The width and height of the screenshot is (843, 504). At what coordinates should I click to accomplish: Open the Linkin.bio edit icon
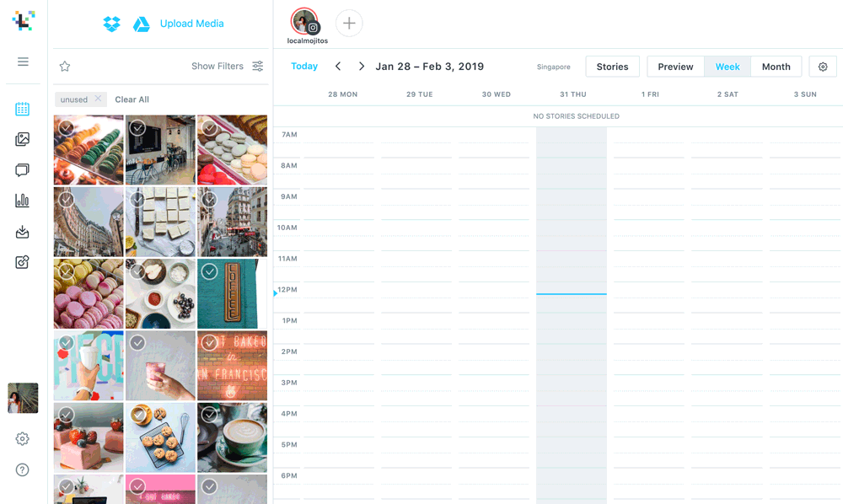coord(22,262)
